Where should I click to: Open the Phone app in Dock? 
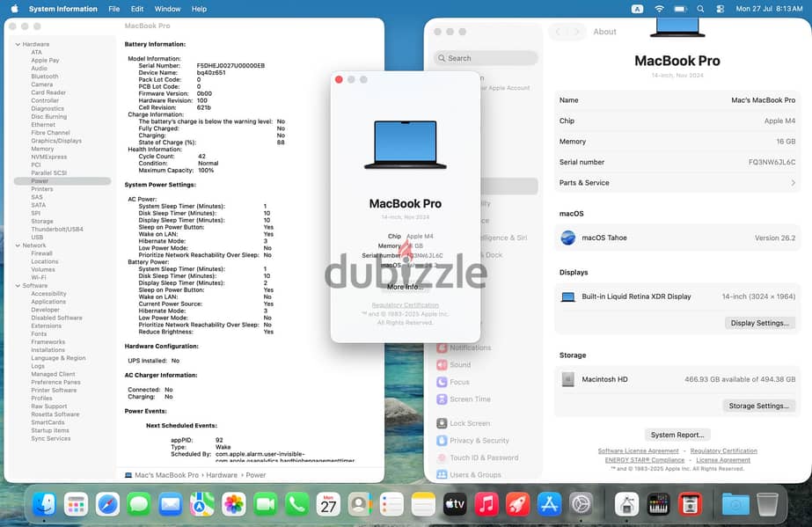[x=296, y=504]
